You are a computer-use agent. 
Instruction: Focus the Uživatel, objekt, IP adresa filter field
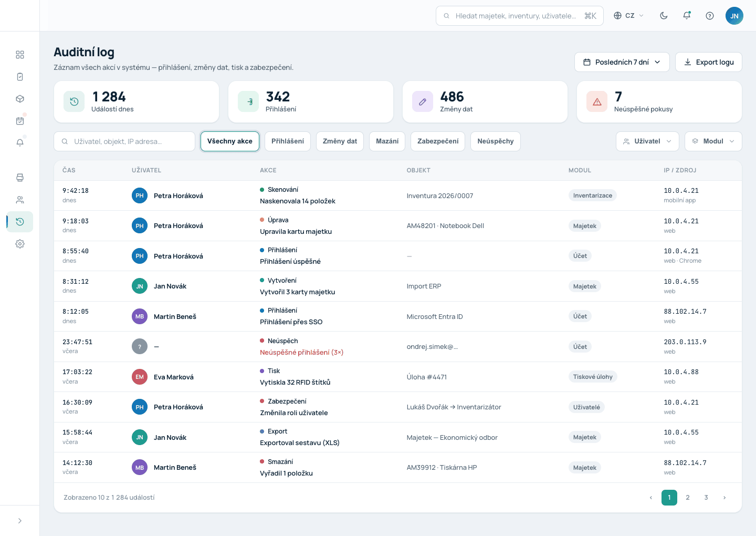(x=124, y=141)
